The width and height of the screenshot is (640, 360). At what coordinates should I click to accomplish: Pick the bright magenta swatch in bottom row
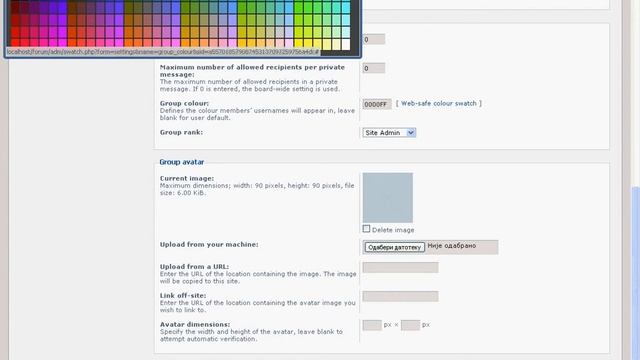point(62,44)
